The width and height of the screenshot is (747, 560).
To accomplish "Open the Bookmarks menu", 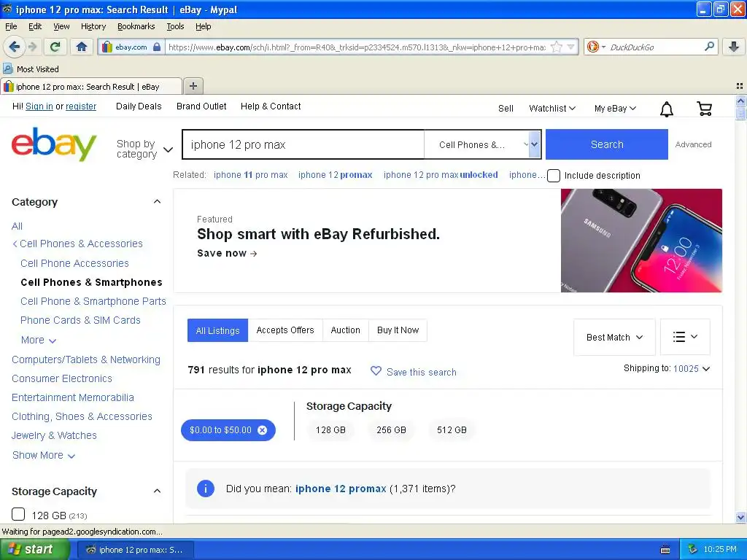I will coord(136,26).
